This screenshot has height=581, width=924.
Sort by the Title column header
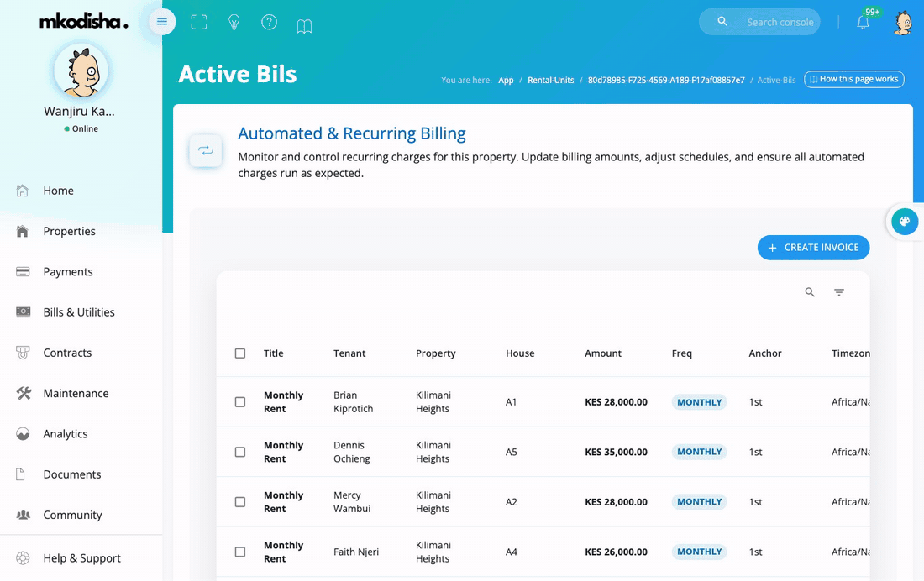coord(274,353)
